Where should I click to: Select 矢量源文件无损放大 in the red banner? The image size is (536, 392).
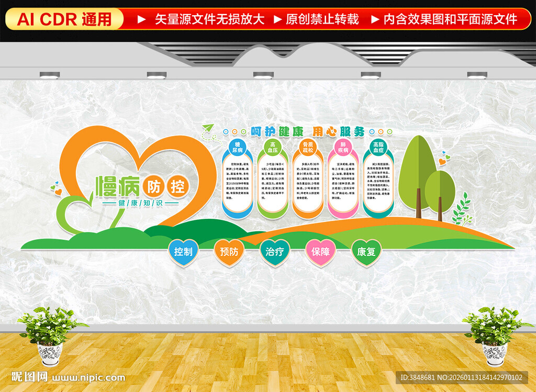pyautogui.click(x=209, y=19)
